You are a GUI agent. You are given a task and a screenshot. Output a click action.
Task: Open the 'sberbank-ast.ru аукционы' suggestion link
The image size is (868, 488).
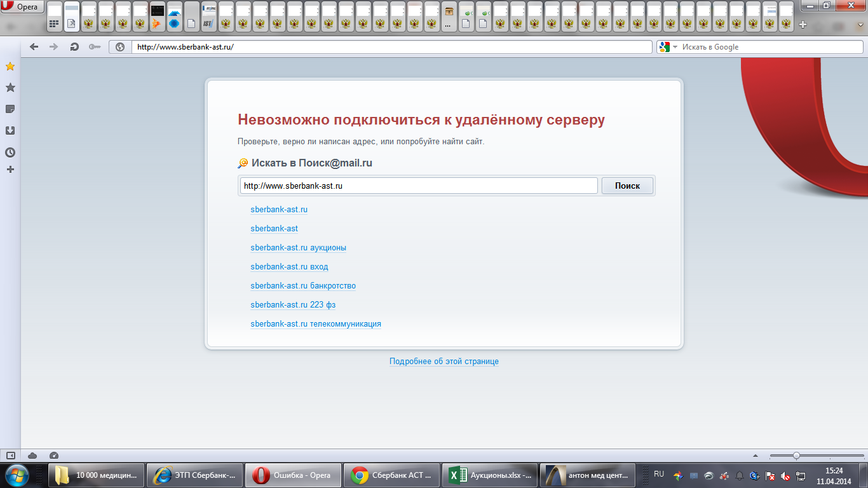coord(298,248)
